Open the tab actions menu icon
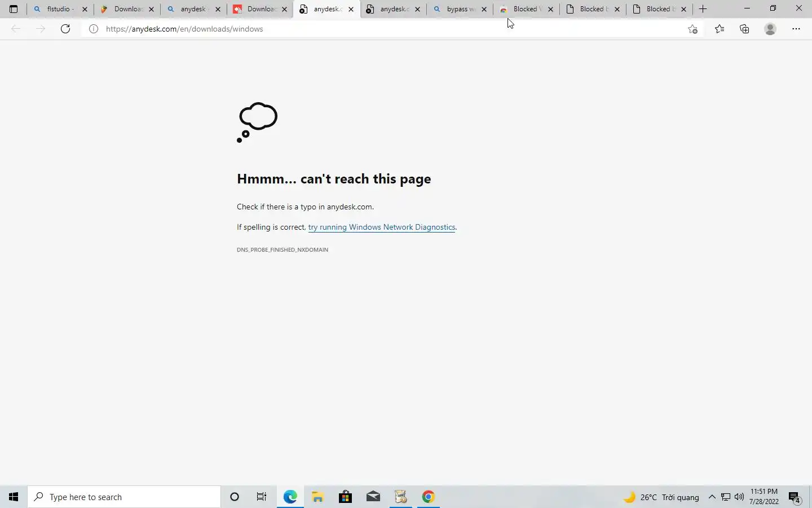812x508 pixels. [x=14, y=9]
